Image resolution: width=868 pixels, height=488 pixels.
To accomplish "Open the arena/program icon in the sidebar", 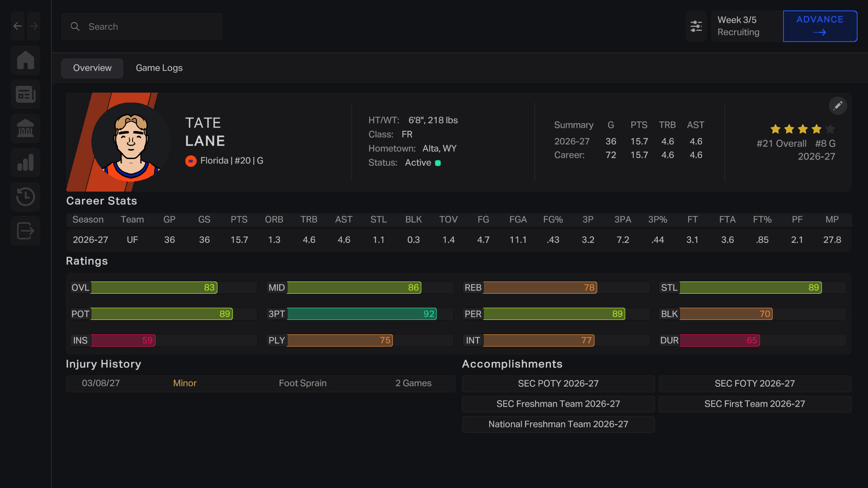I will coord(25,128).
